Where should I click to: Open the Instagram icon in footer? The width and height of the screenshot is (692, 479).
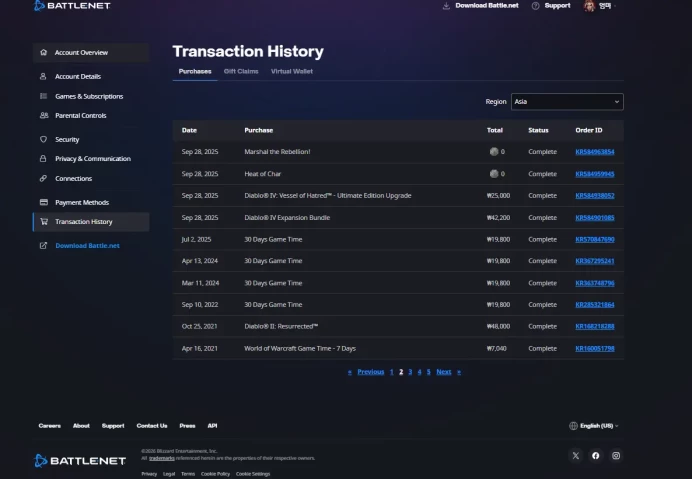[x=616, y=456]
